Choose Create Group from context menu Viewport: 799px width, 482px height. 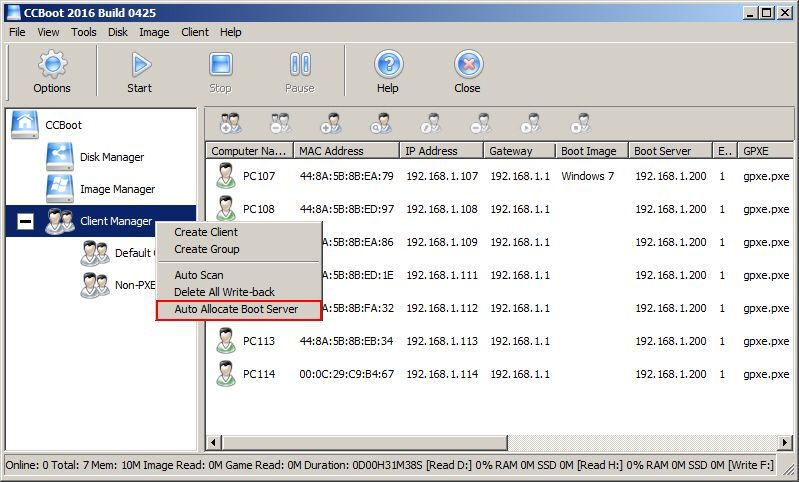[239, 249]
